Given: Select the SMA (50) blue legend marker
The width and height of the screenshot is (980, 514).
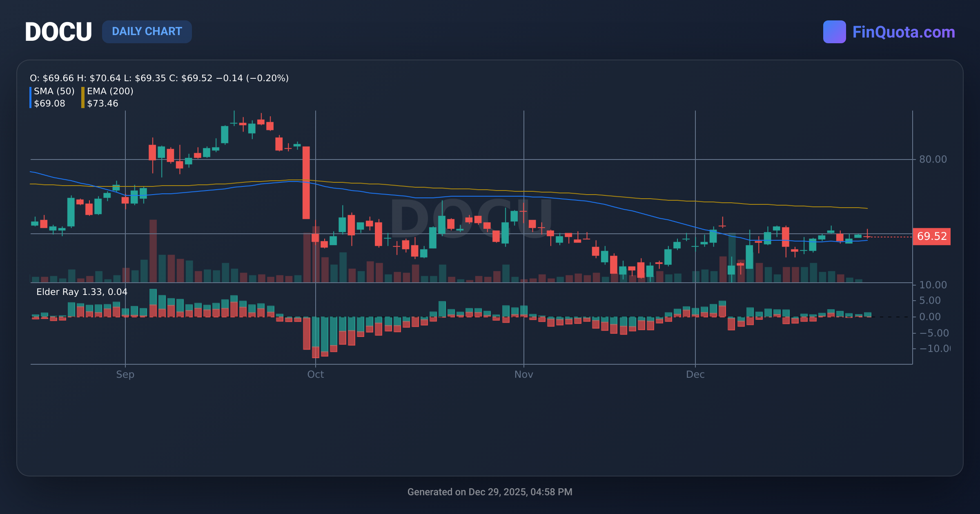Looking at the screenshot, I should 31,97.
